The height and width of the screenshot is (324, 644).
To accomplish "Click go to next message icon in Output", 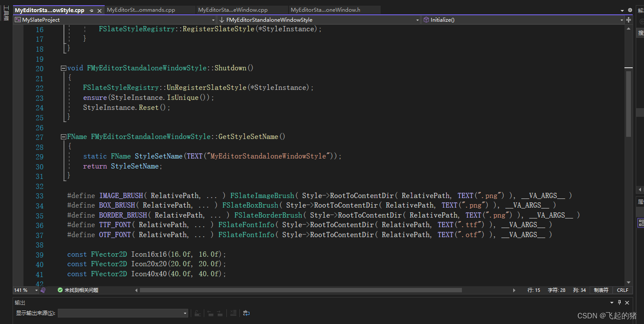I will (x=220, y=313).
